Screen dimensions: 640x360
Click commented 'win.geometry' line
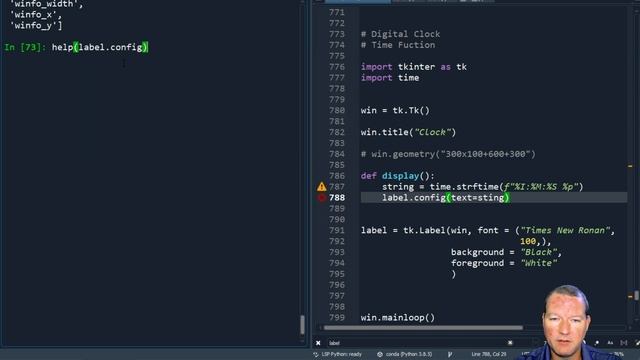click(448, 154)
